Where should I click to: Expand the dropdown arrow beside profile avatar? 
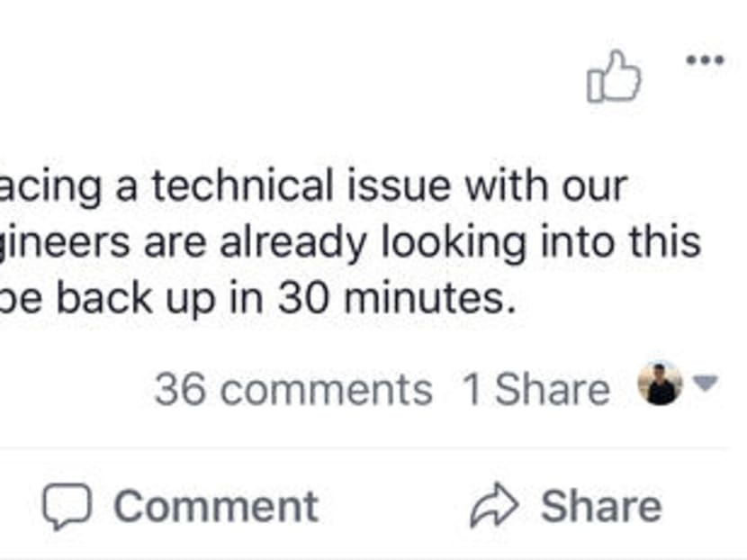(706, 384)
